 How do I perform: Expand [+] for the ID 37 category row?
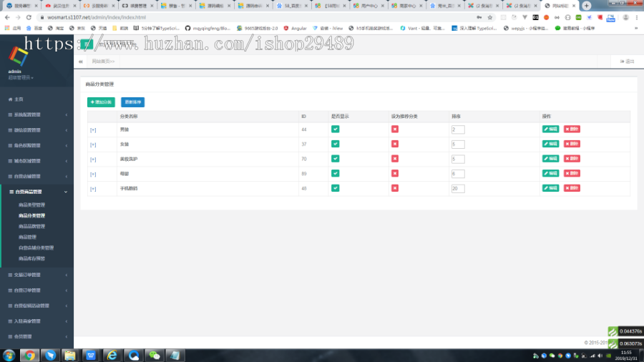(93, 145)
